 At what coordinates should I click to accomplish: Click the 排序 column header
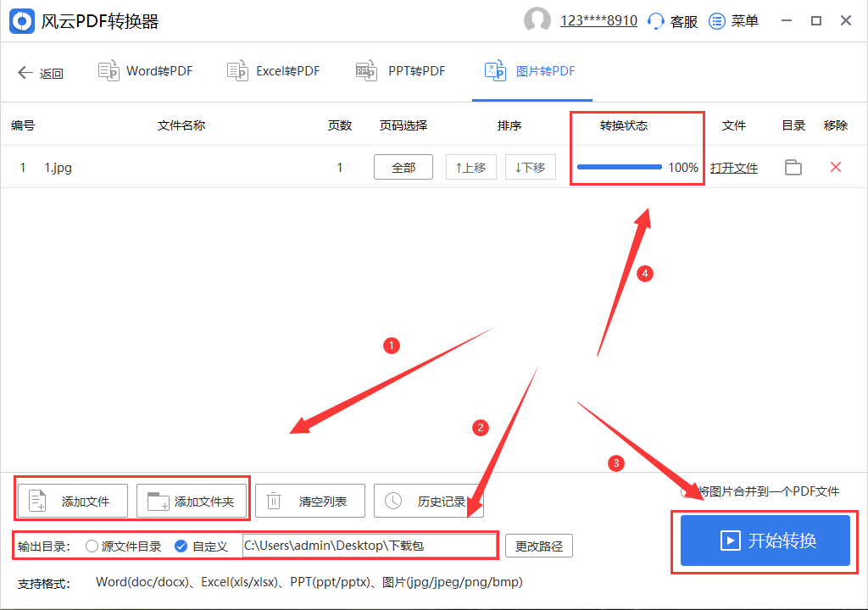pyautogui.click(x=509, y=125)
